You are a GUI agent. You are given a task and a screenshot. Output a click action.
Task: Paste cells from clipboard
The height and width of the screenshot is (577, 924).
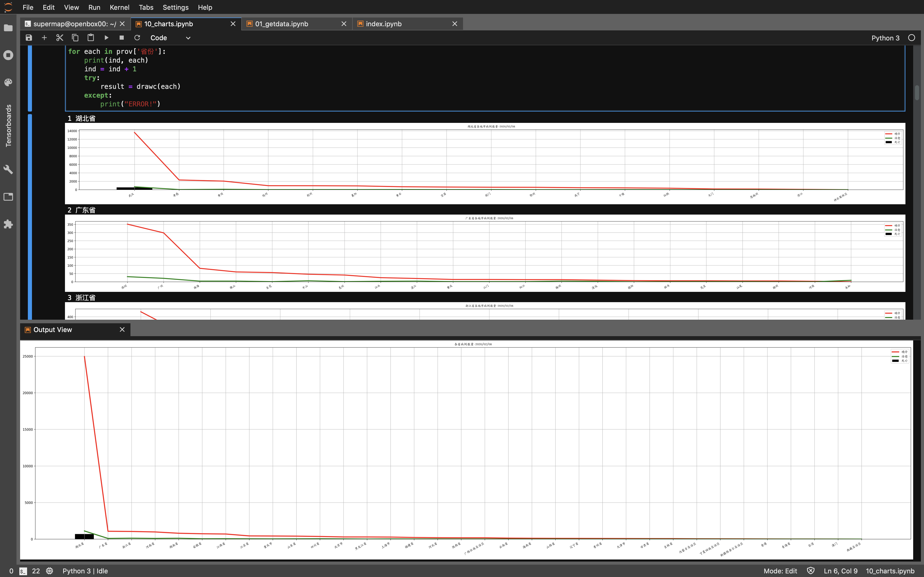(x=90, y=38)
